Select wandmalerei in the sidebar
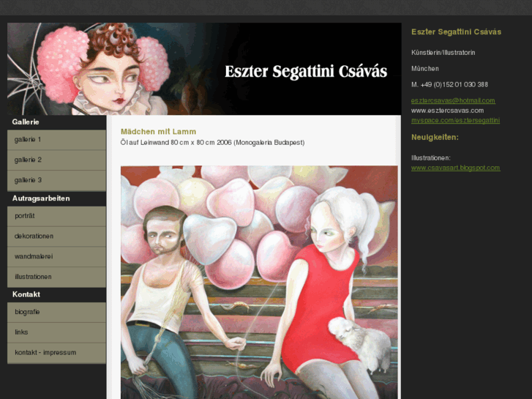532x399 pixels. click(x=56, y=257)
